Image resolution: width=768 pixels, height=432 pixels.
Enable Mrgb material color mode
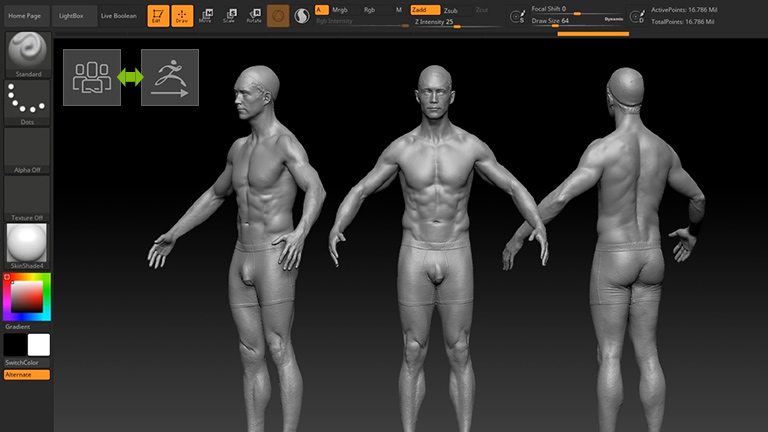click(x=340, y=9)
